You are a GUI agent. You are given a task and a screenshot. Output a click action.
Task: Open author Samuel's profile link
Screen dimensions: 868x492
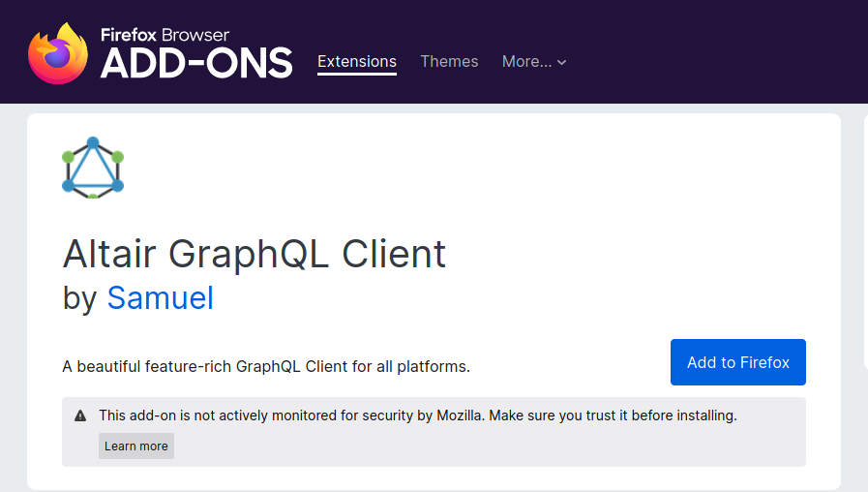click(160, 298)
